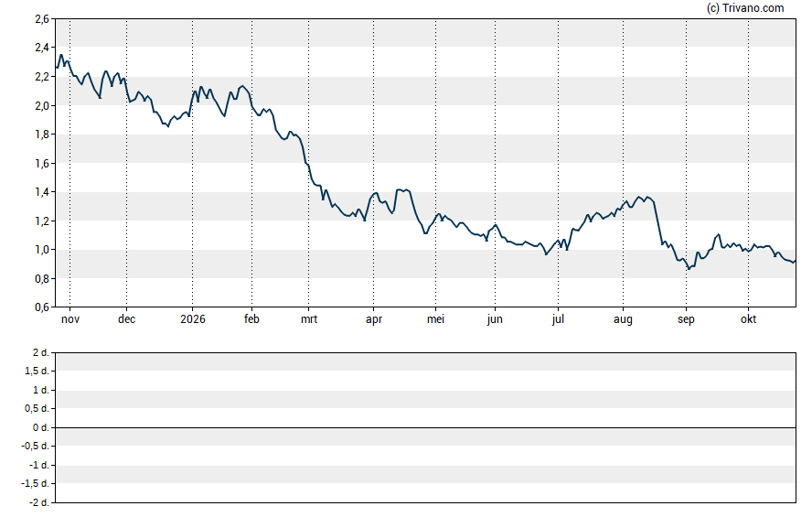Click the 2,2 price axis label
Viewport: 812px width, 517px height.
[42, 77]
